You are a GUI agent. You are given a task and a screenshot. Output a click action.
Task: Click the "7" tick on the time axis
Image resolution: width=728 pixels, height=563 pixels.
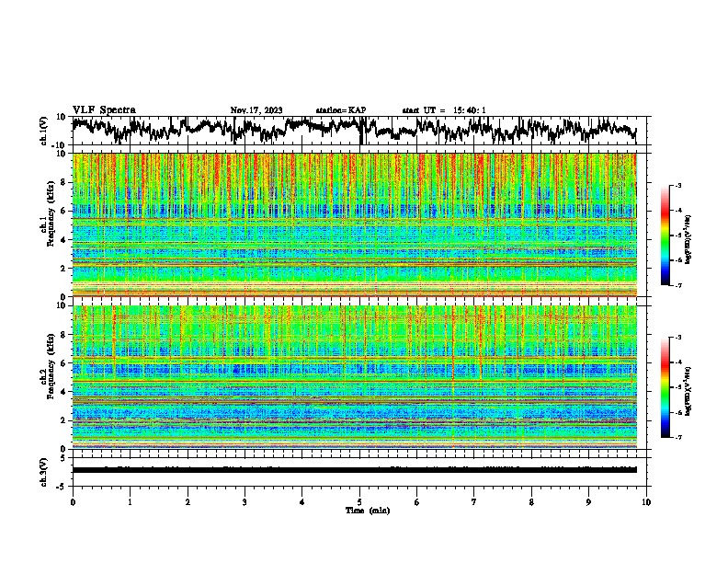[474, 502]
